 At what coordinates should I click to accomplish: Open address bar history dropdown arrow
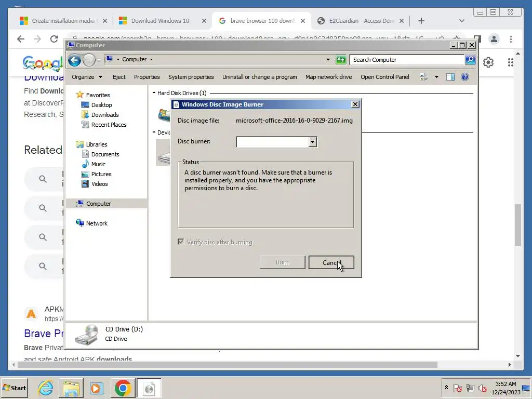click(328, 60)
